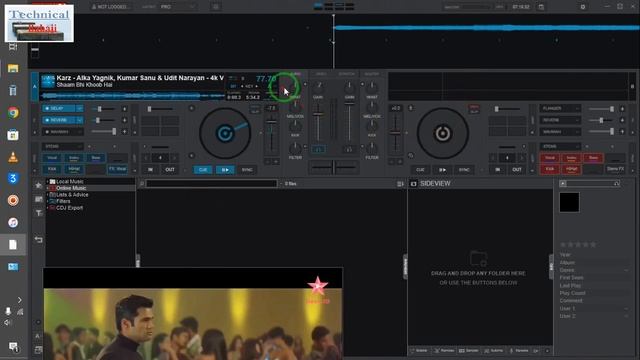Toggle Vocal stem pad on left deck

(x=52, y=158)
